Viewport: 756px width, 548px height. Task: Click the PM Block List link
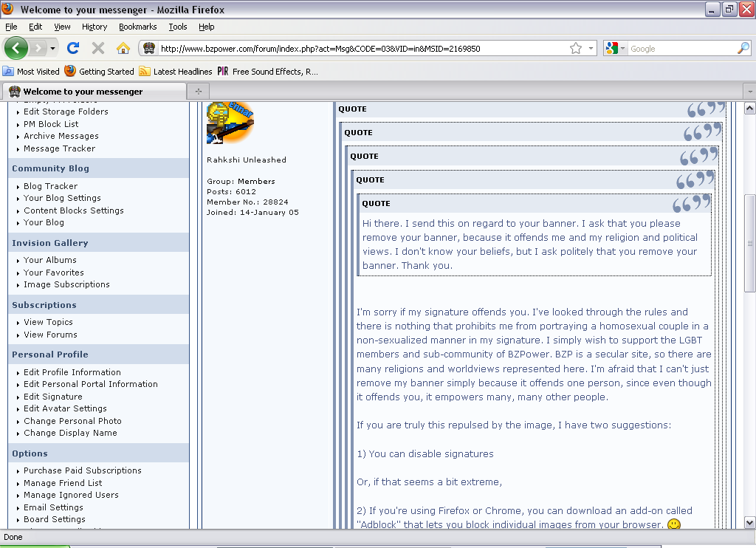click(x=51, y=124)
